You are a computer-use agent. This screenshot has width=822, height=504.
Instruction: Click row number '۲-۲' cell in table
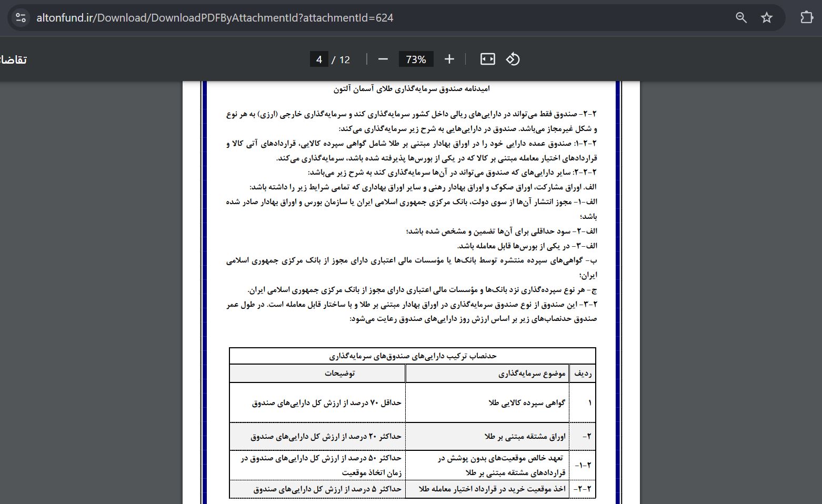tap(583, 489)
